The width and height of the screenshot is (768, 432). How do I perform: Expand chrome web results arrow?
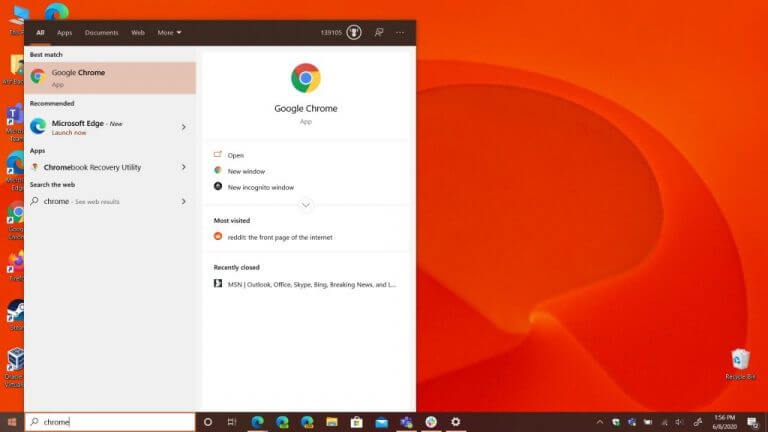184,201
